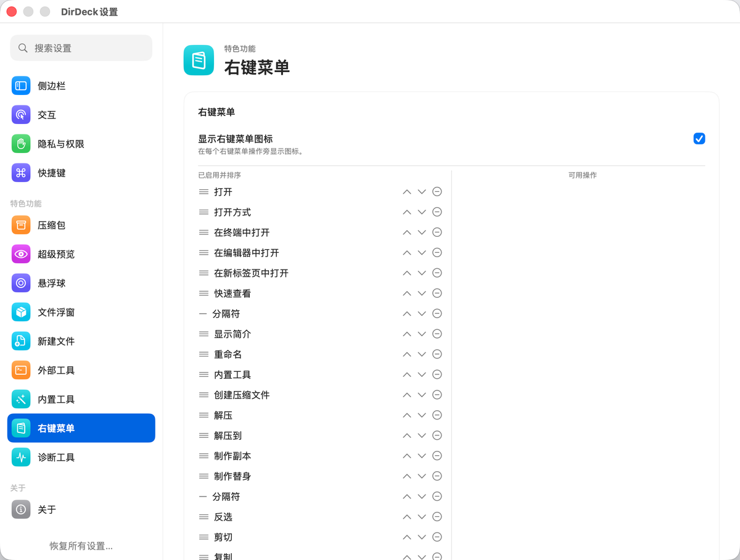Viewport: 740px width, 560px height.
Task: Open the 交互 settings icon
Action: tap(21, 115)
